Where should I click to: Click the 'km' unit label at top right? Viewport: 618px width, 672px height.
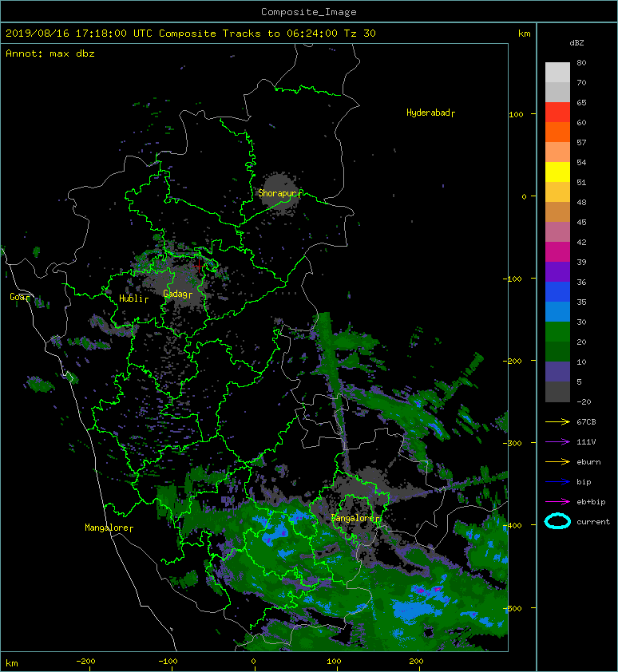point(524,34)
